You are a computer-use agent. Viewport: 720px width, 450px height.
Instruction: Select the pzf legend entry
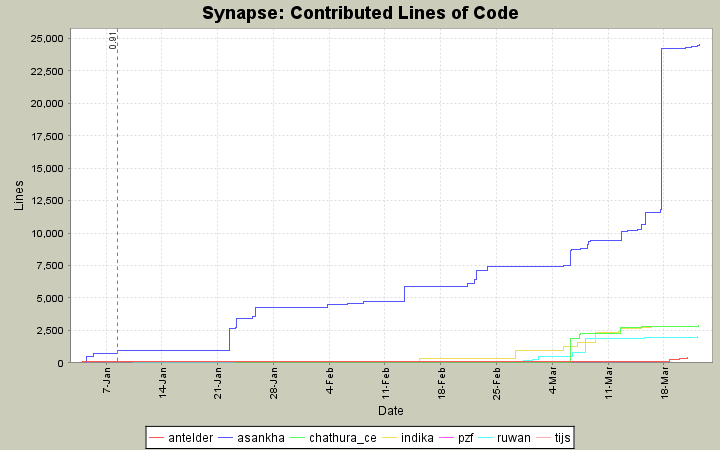tap(456, 438)
